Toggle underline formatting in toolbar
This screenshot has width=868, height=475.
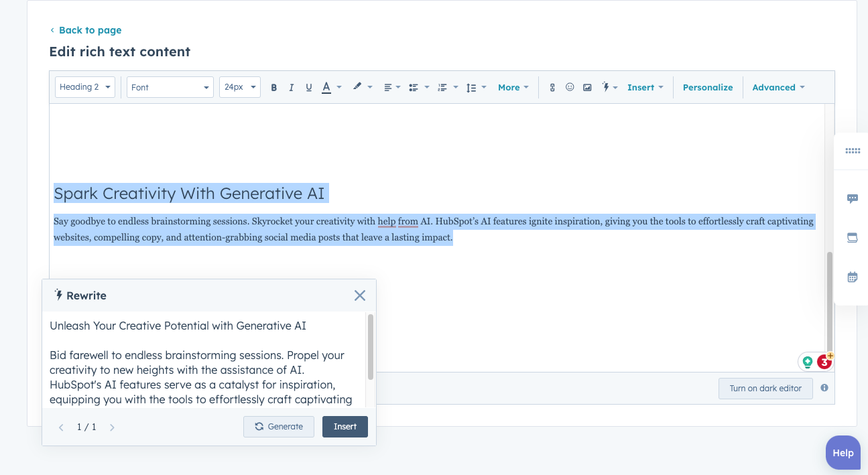pos(309,88)
